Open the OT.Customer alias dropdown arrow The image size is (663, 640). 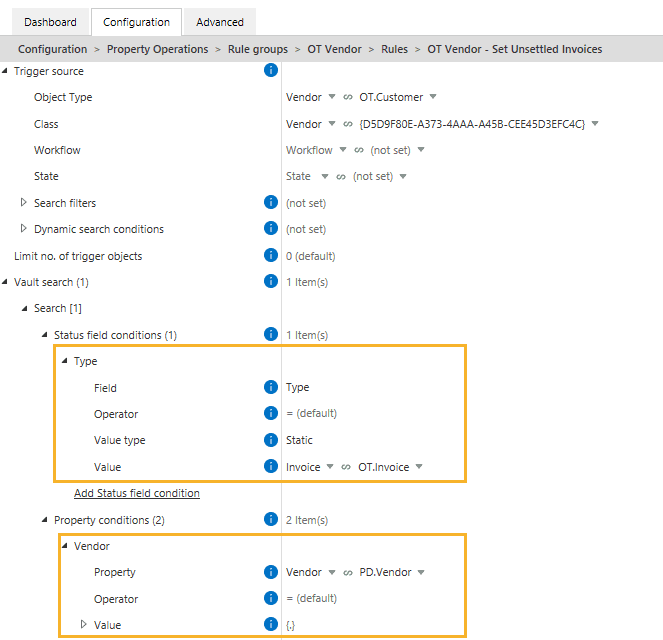[x=433, y=97]
